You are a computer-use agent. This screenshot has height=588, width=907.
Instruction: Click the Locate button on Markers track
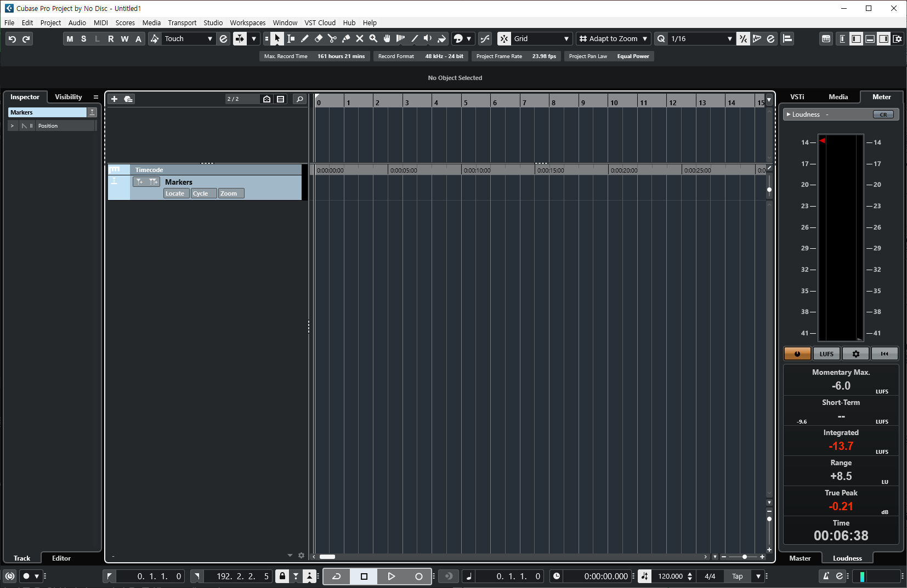tap(175, 193)
